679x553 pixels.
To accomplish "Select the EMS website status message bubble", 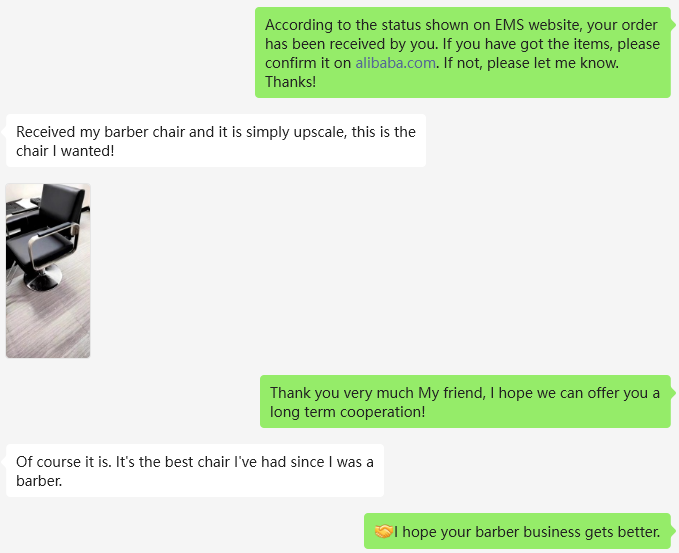I will click(462, 53).
